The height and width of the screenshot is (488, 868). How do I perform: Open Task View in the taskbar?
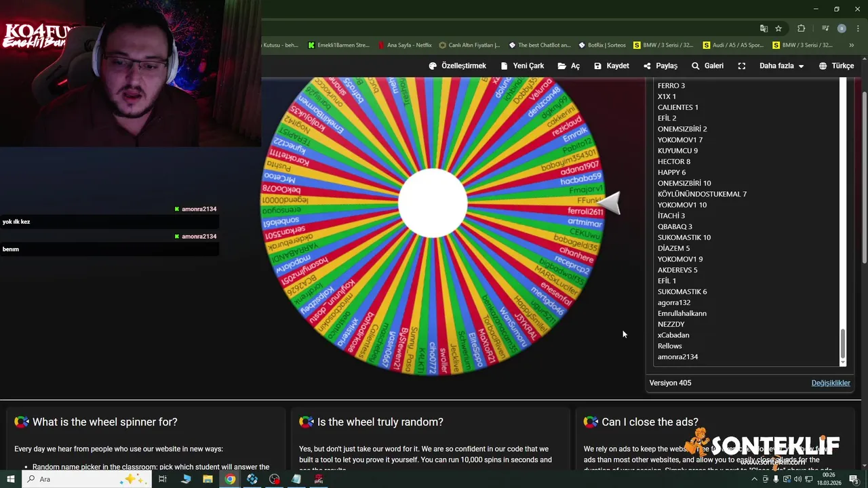(x=163, y=479)
